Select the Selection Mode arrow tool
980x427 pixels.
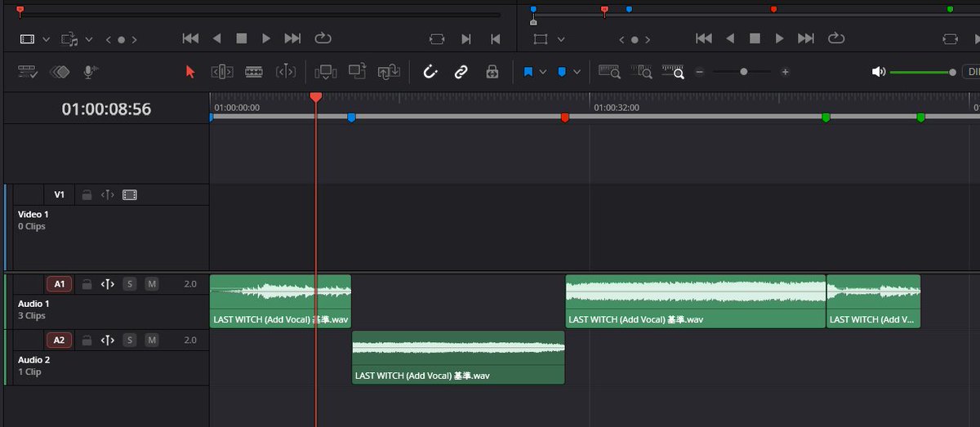click(190, 72)
